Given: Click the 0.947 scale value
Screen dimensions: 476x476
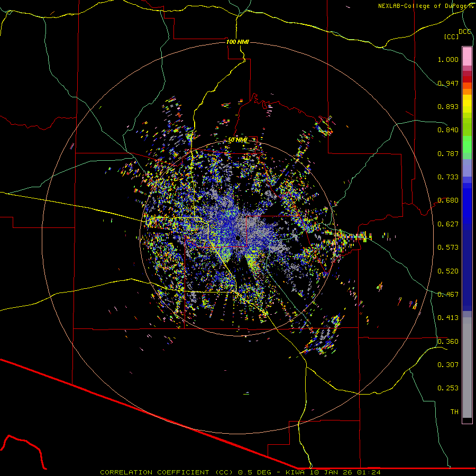Looking at the screenshot, I should [448, 83].
